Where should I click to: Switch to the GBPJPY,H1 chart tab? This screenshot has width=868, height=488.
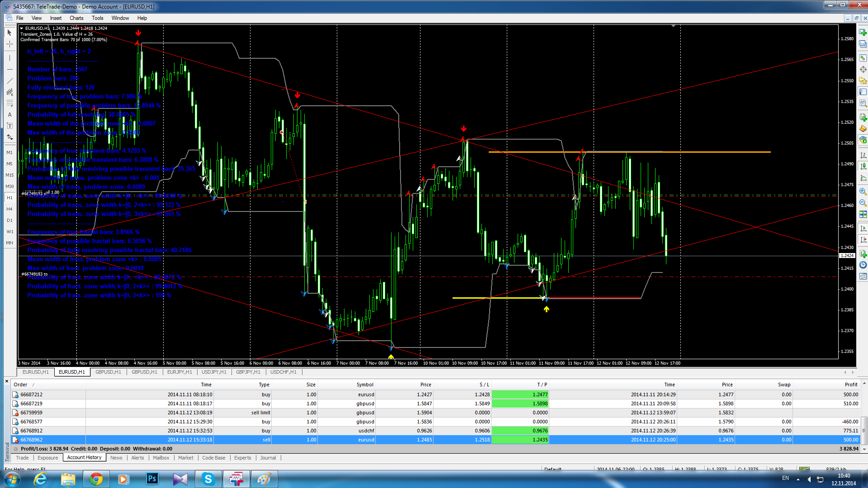pyautogui.click(x=248, y=372)
